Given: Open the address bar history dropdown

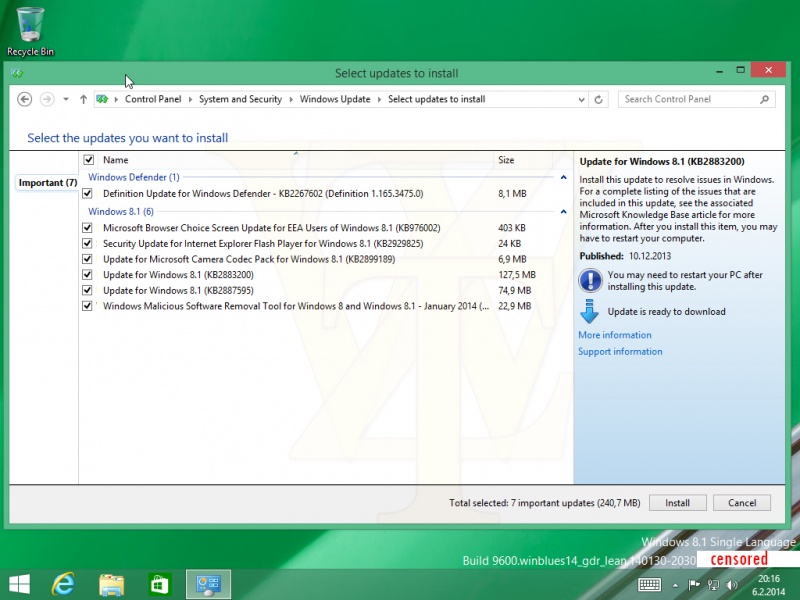Looking at the screenshot, I should (581, 99).
